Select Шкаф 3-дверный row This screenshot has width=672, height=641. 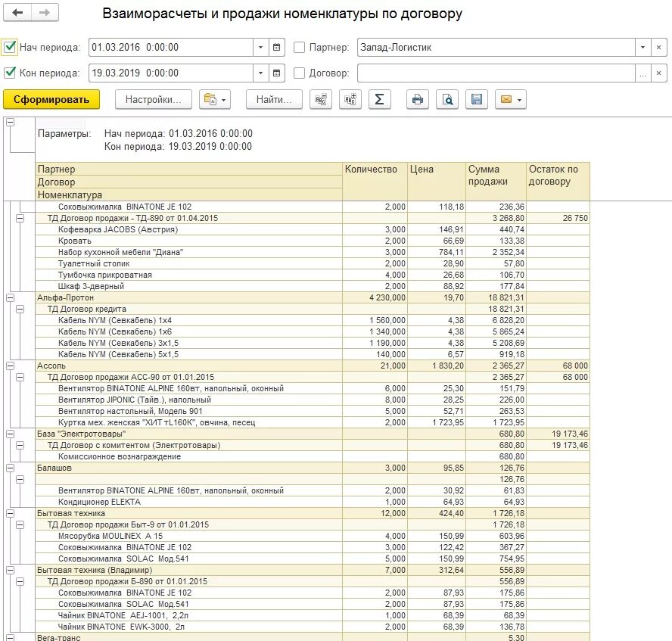tap(313, 286)
